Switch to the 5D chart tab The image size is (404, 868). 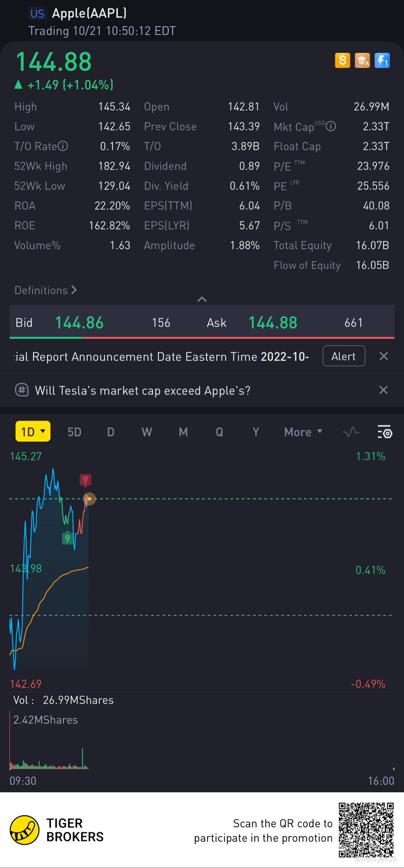click(x=74, y=432)
